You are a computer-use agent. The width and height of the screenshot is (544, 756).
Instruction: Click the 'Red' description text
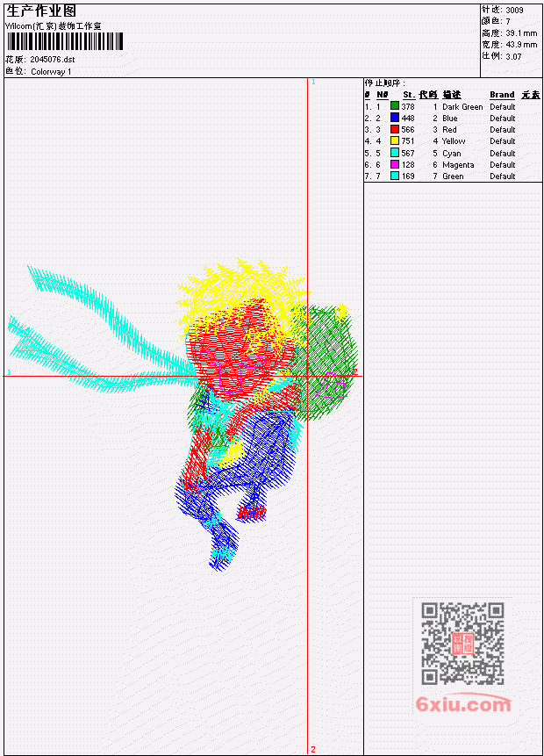tap(449, 130)
